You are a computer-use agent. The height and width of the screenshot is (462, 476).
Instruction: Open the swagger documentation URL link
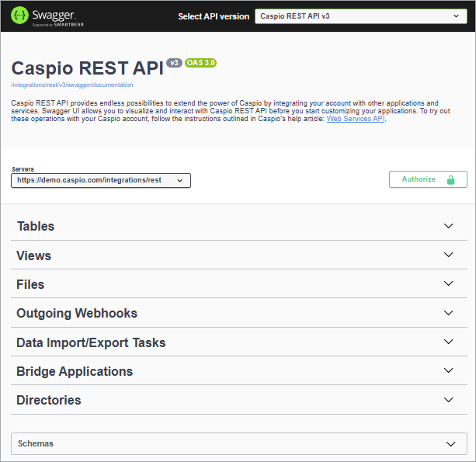point(72,85)
